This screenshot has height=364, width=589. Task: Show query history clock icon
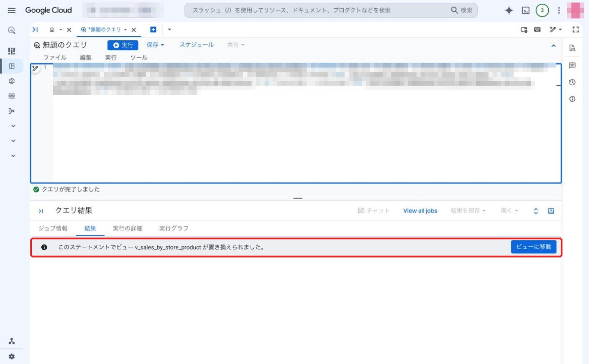pos(572,82)
